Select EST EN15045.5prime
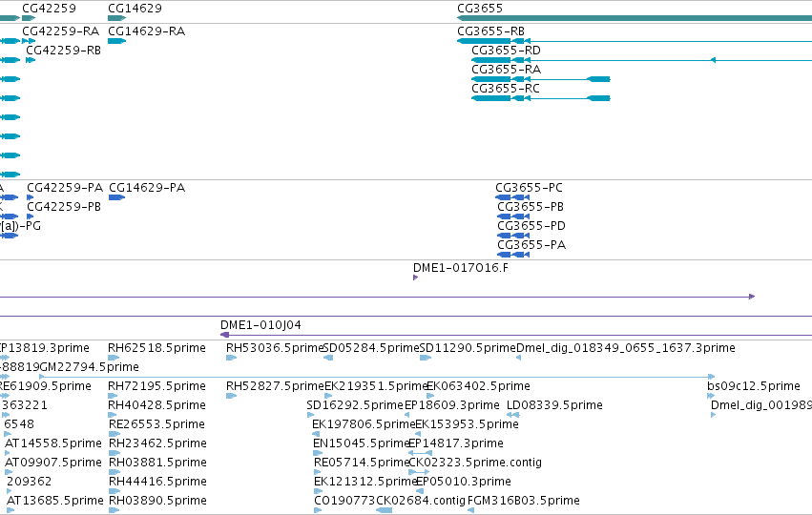This screenshot has width=812, height=515. click(361, 443)
